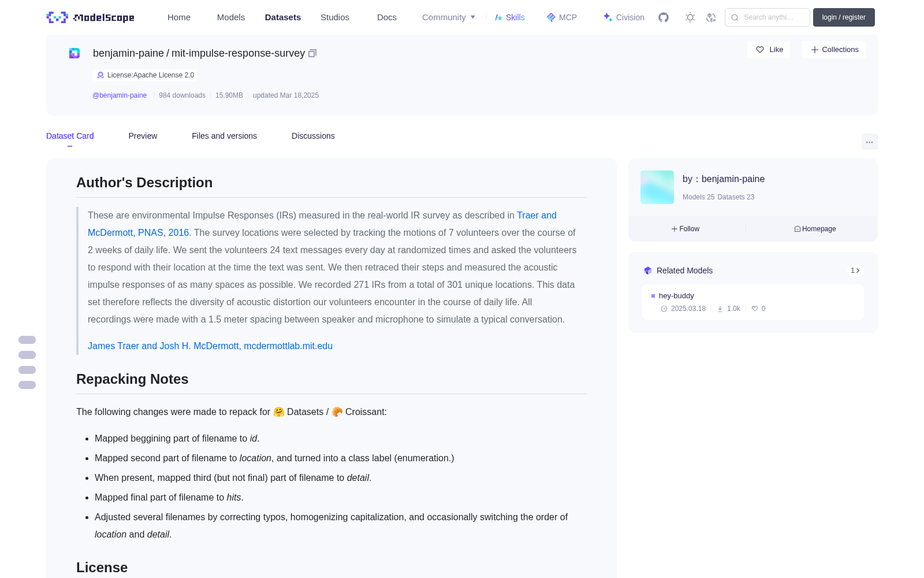Screen dimensions: 924x578
Task: Click the benjamin-paine gradient avatar
Action: (657, 187)
